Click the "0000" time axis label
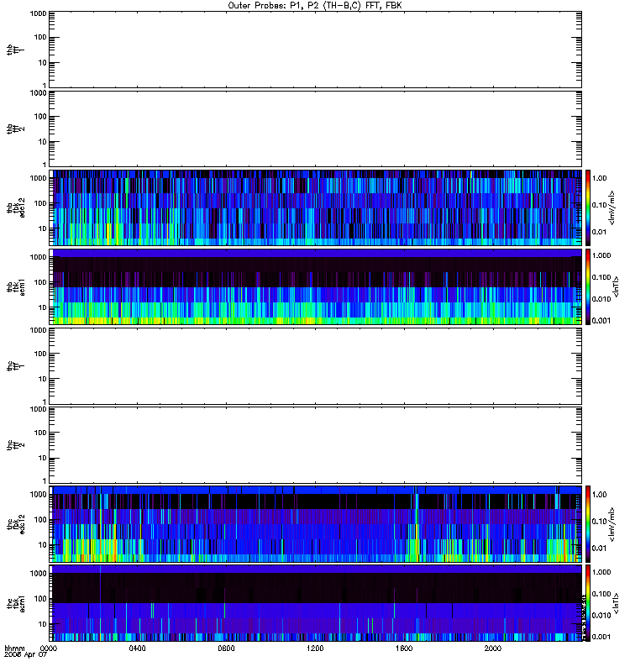Viewport: 630px width, 672px height. 49,648
